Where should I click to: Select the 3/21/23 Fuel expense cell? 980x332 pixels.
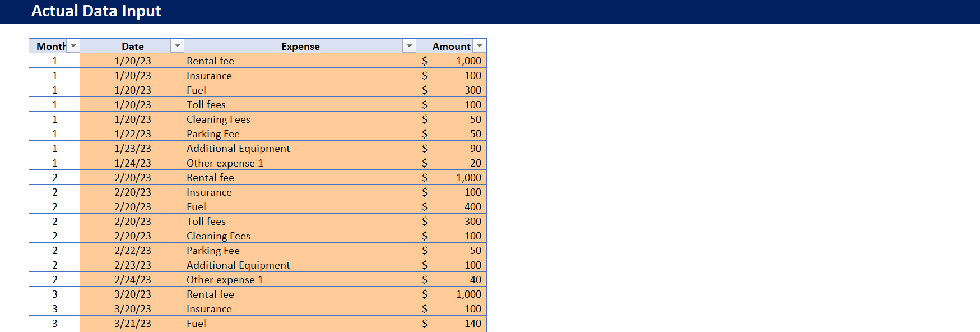point(300,323)
